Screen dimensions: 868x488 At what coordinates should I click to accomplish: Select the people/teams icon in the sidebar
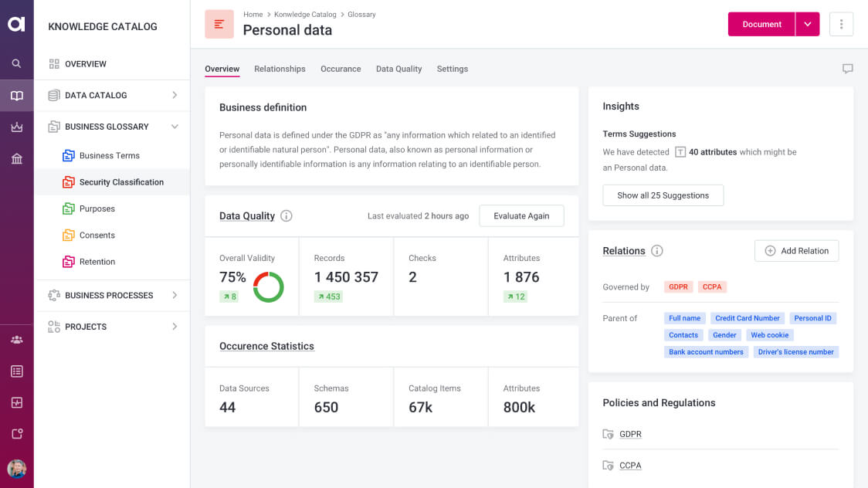(16, 339)
